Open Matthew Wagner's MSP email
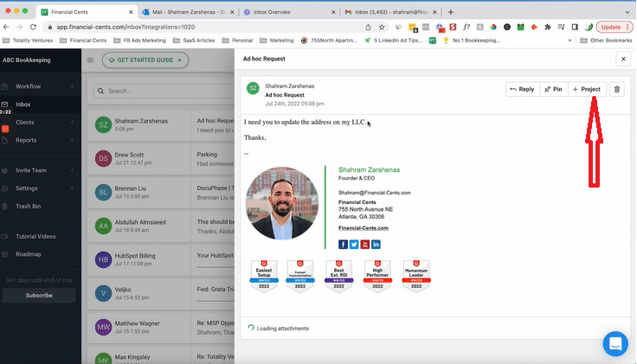The image size is (637, 364). [161, 327]
